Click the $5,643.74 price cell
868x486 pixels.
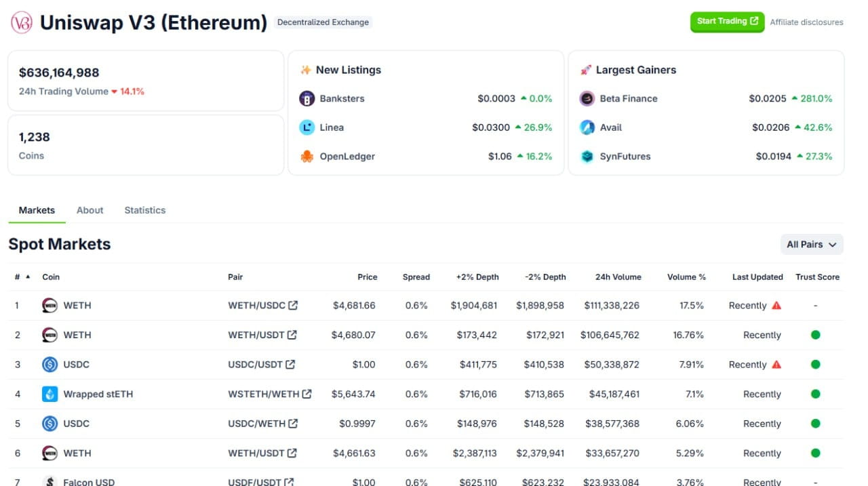tap(353, 394)
